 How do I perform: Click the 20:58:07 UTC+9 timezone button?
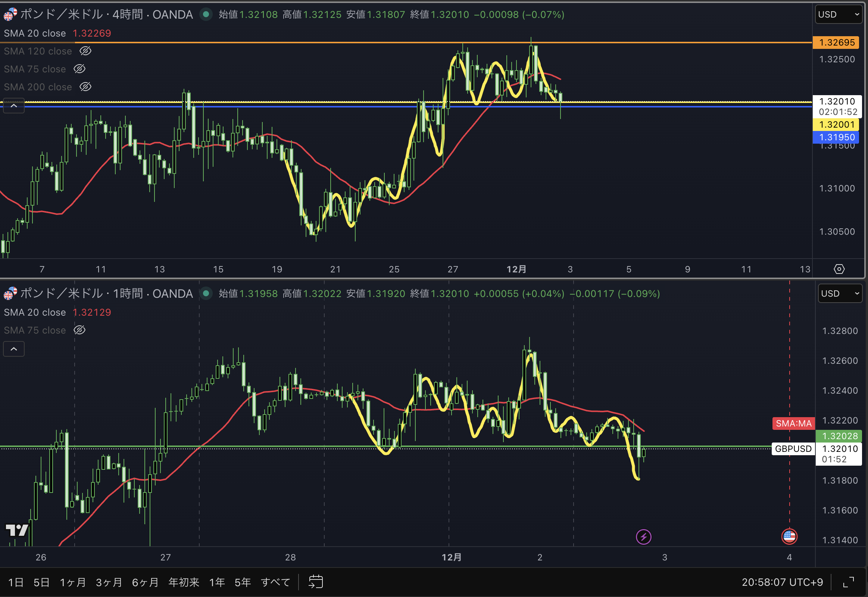(782, 582)
